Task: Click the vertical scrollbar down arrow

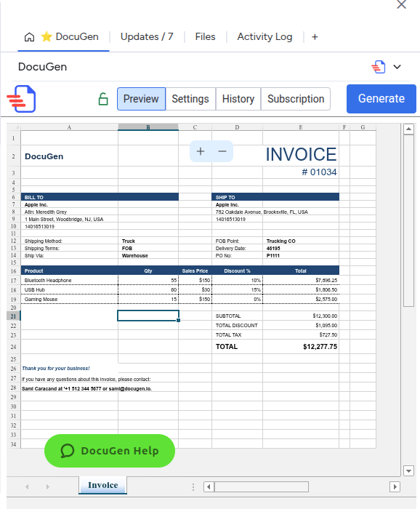Action: [x=408, y=470]
